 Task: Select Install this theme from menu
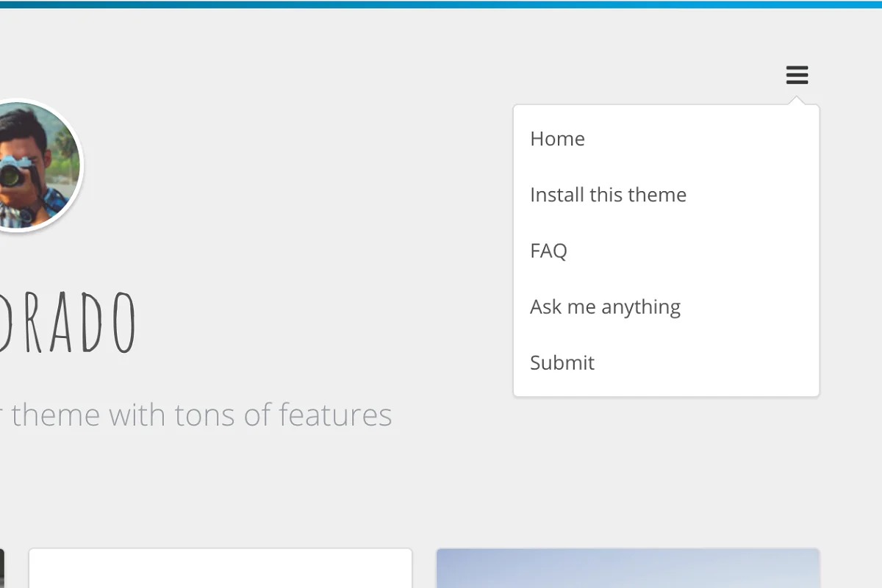pyautogui.click(x=608, y=195)
